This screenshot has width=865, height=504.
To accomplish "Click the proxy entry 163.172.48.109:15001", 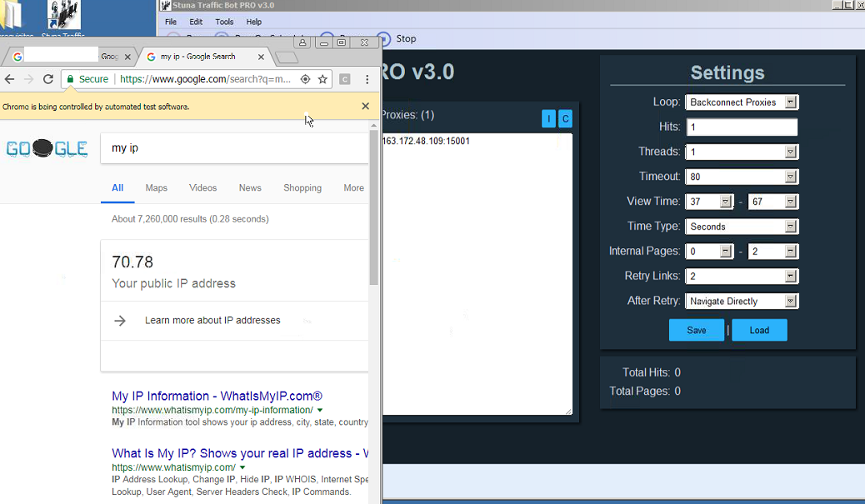I will tap(425, 141).
